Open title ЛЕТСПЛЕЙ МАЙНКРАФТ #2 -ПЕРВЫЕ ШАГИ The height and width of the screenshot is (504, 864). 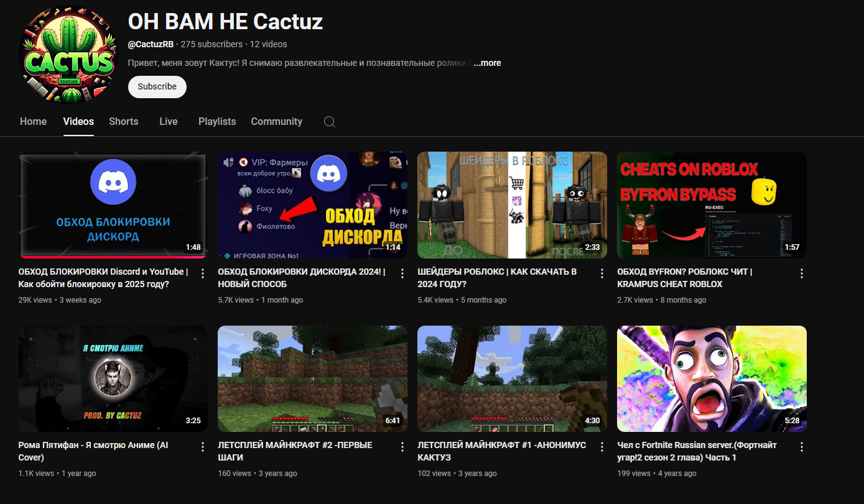[295, 451]
